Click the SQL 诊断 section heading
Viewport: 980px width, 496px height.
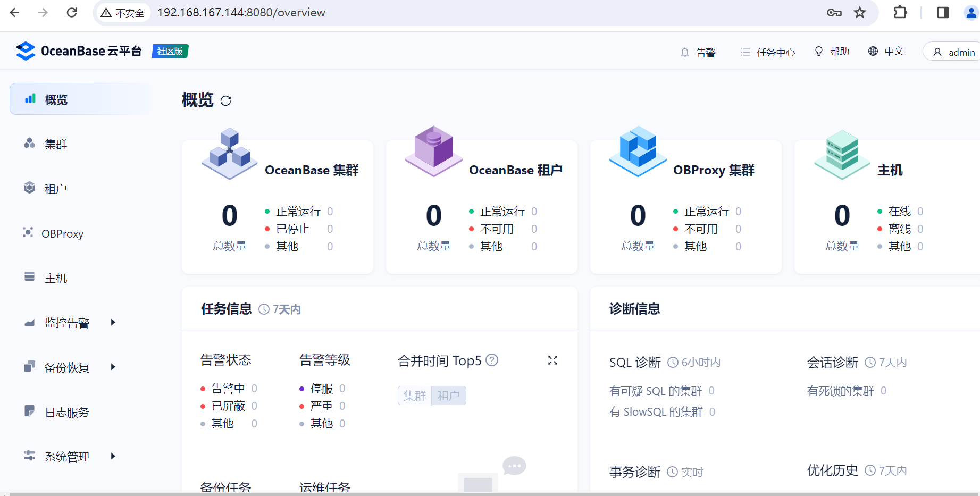point(635,363)
